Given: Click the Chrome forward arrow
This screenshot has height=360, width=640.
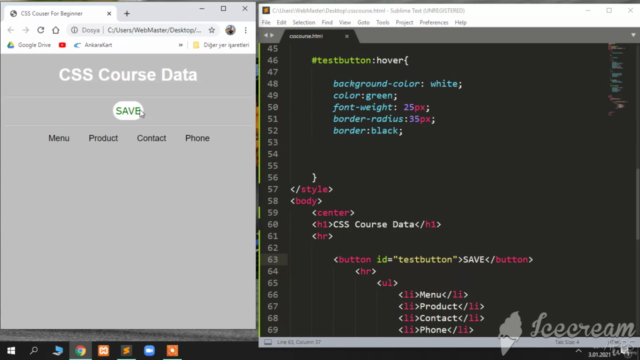Looking at the screenshot, I should point(26,30).
